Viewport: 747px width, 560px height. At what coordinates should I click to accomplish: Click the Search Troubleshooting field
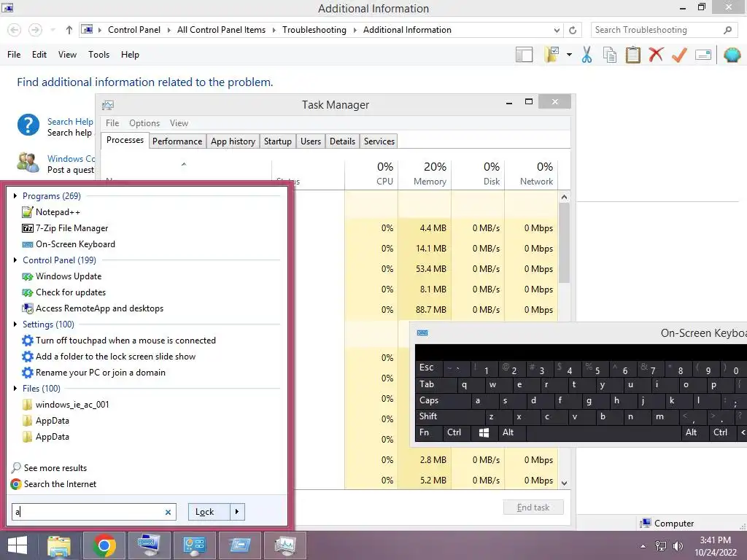(664, 30)
